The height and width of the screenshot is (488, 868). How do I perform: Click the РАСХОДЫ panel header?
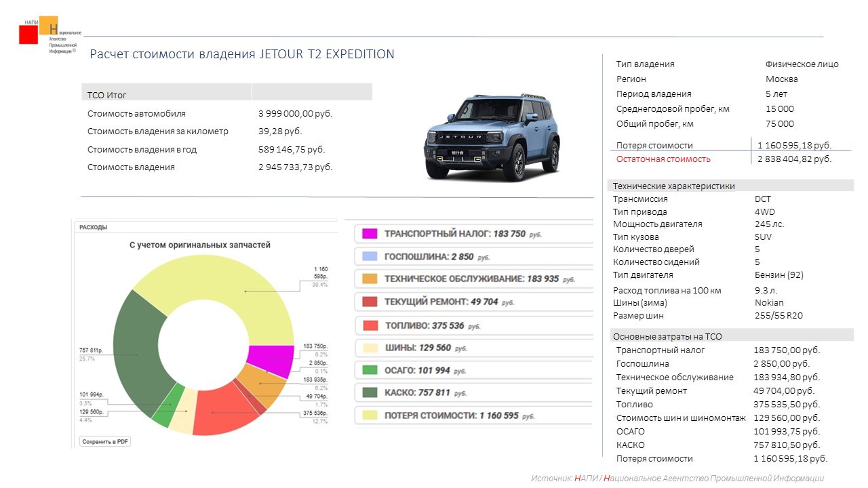(x=94, y=228)
